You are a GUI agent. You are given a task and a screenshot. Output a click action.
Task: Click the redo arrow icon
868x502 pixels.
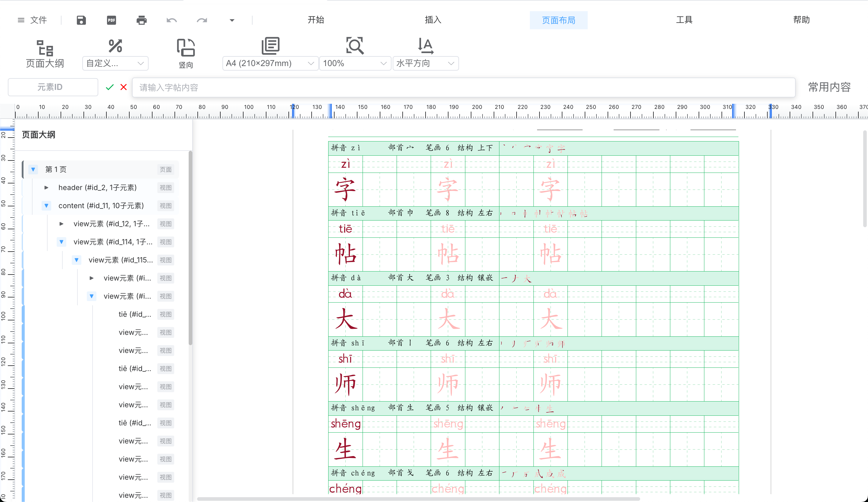tap(202, 20)
